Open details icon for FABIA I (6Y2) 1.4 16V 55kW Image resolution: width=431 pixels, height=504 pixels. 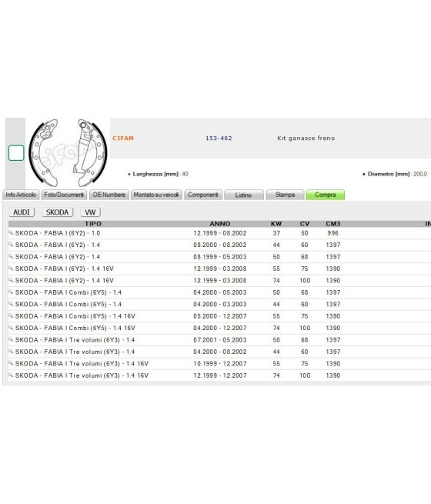tap(11, 269)
